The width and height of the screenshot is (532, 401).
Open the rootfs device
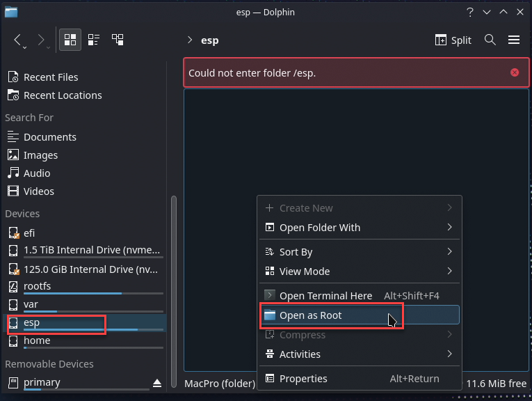tap(86, 287)
